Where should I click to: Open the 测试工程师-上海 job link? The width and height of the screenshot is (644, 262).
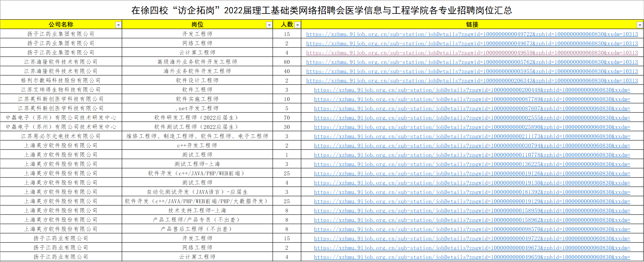pyautogui.click(x=472, y=164)
